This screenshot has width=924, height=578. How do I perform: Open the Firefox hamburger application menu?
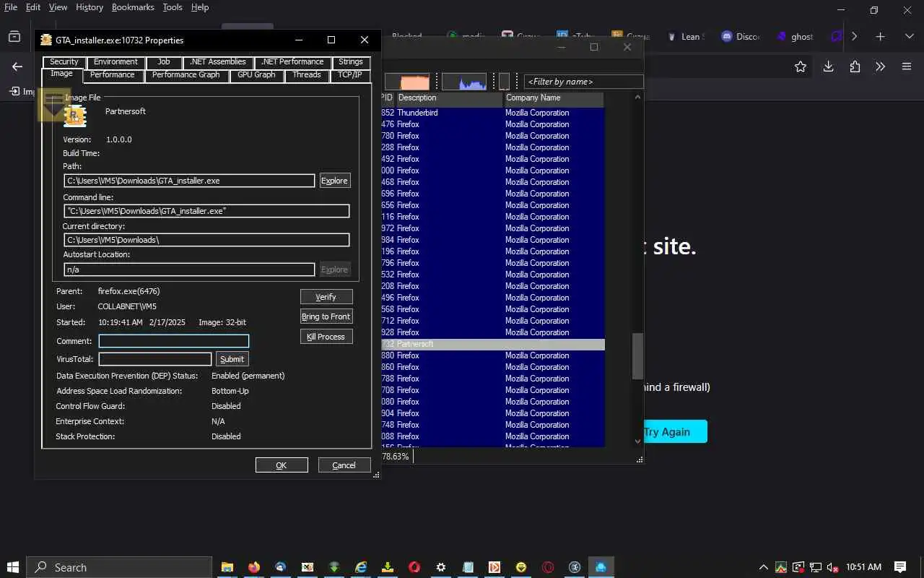(907, 66)
